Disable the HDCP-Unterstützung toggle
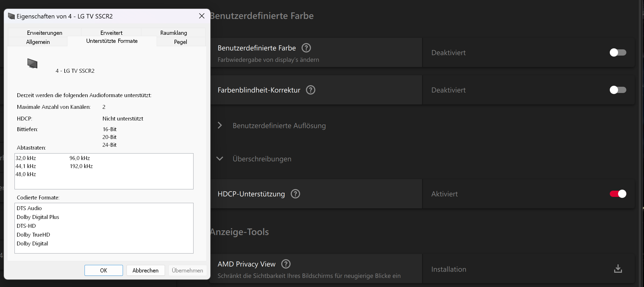The height and width of the screenshot is (287, 644). click(x=618, y=194)
